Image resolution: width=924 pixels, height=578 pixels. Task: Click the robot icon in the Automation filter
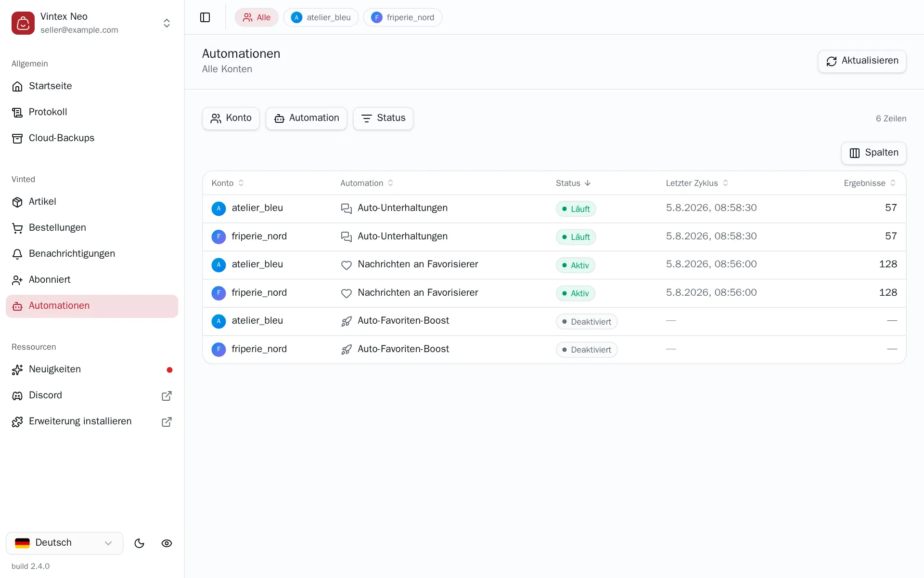279,118
